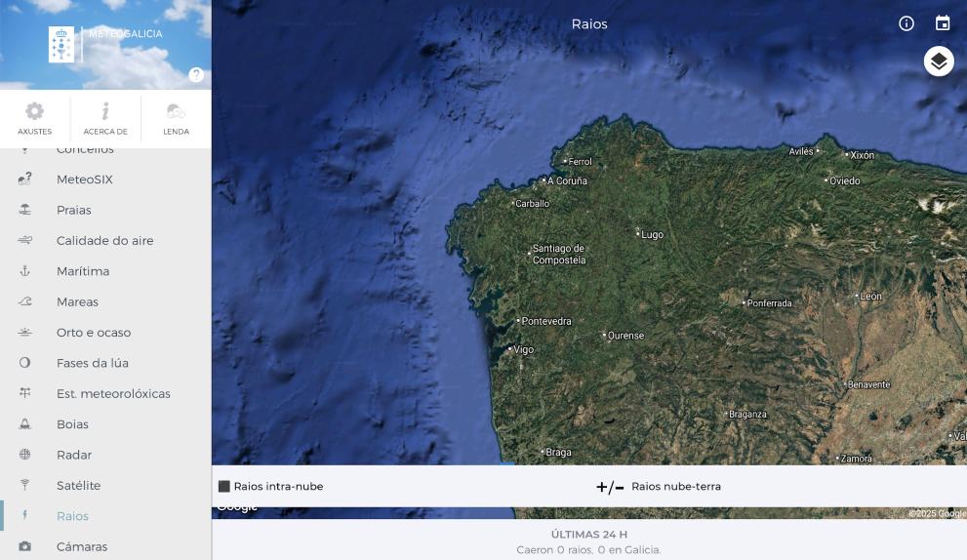Click the Zamora city label on map
The height and width of the screenshot is (560, 967).
(857, 459)
